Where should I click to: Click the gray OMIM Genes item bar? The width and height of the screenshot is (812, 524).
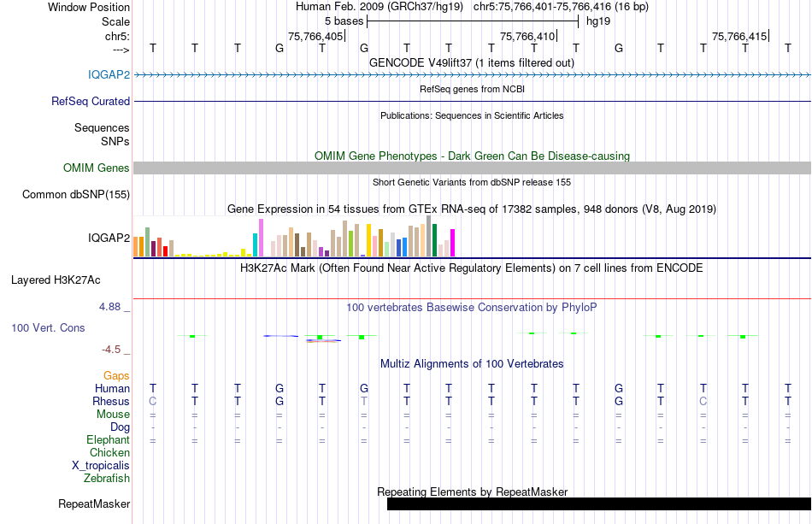(472, 168)
